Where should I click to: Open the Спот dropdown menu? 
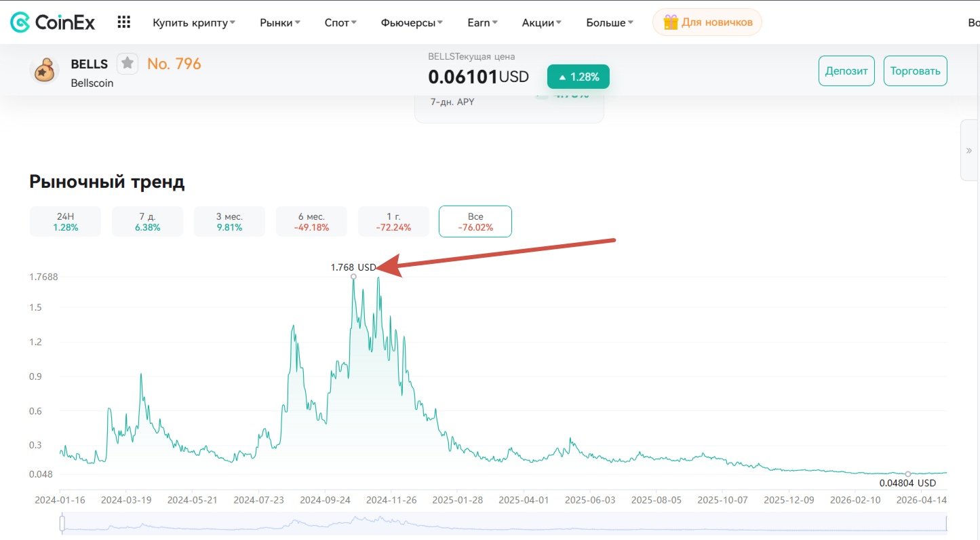341,22
